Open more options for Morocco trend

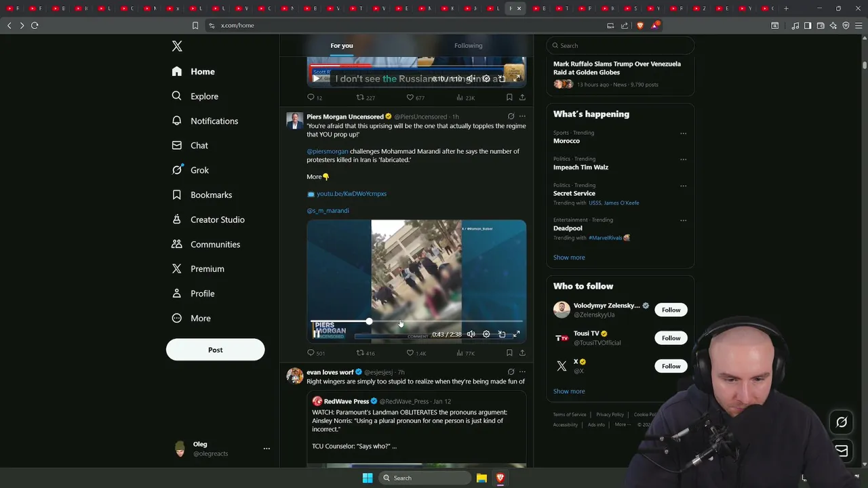coord(683,134)
